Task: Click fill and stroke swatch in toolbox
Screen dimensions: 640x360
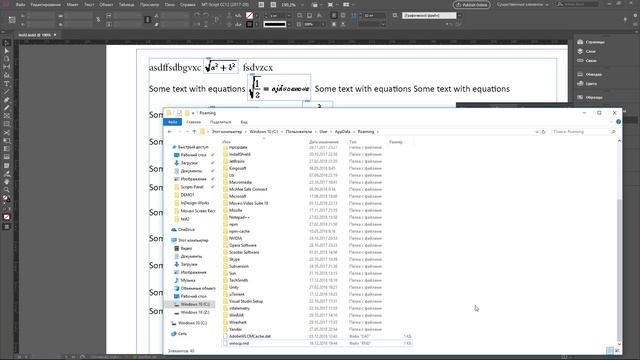Action: 7,198
